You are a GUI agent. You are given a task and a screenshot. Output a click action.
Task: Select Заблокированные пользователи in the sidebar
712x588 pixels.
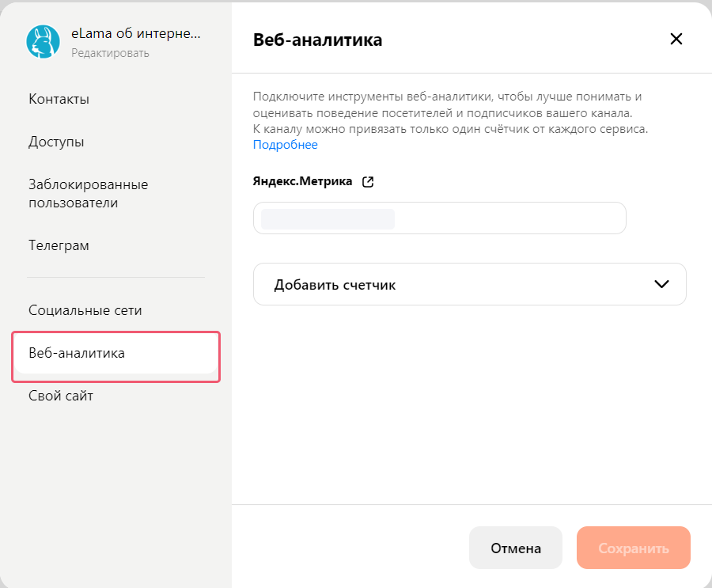[88, 193]
